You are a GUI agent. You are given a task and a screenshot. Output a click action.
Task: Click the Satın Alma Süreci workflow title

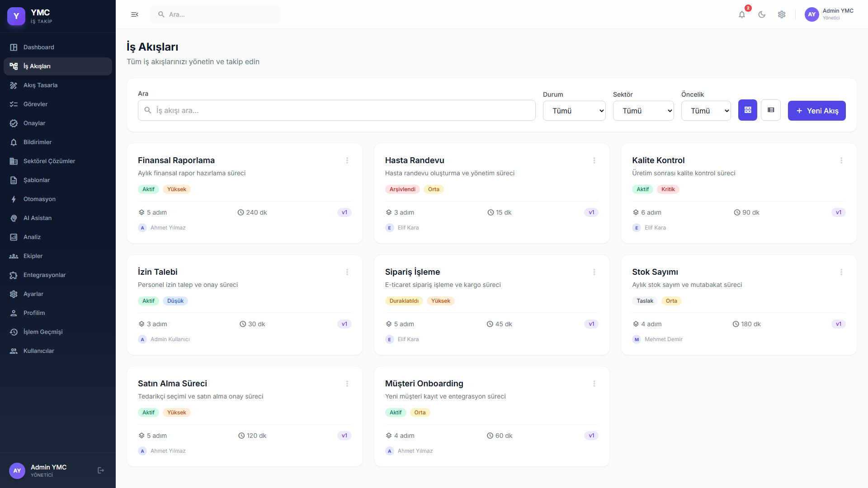click(172, 384)
